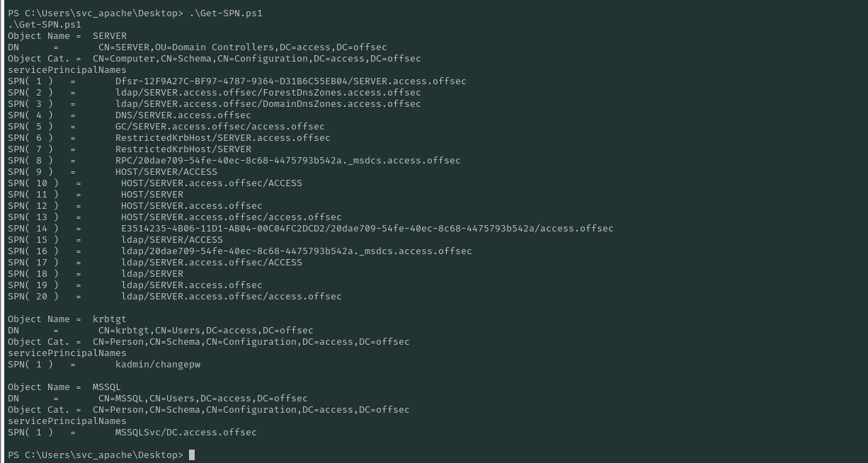
Task: Click the Object Name MSSQL line
Action: (x=64, y=387)
